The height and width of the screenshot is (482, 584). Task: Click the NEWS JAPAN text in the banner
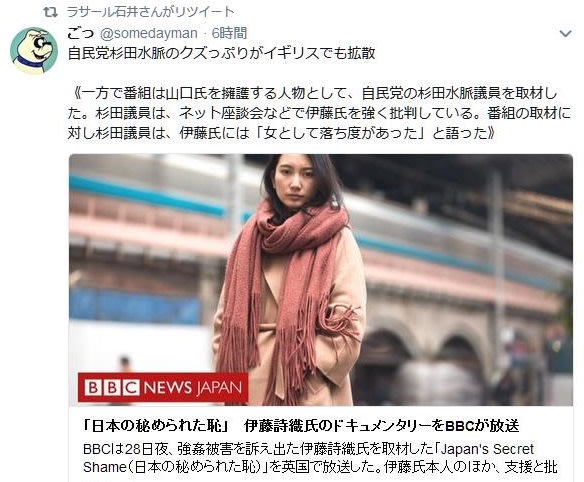193,387
